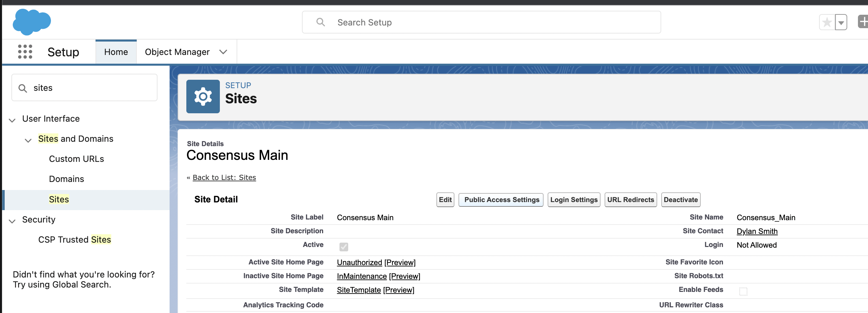
Task: Click the Active checkbox
Action: click(x=344, y=247)
